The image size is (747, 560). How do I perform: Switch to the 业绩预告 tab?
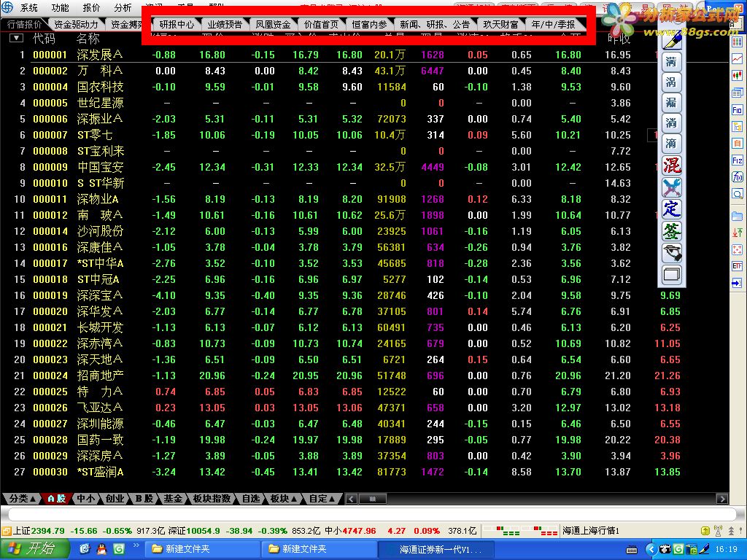click(225, 24)
